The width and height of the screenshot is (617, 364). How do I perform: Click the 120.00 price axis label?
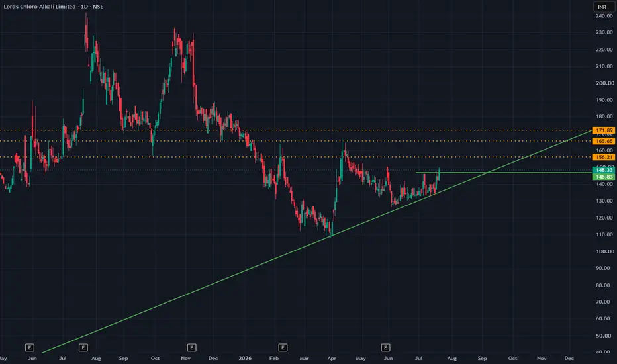click(604, 218)
